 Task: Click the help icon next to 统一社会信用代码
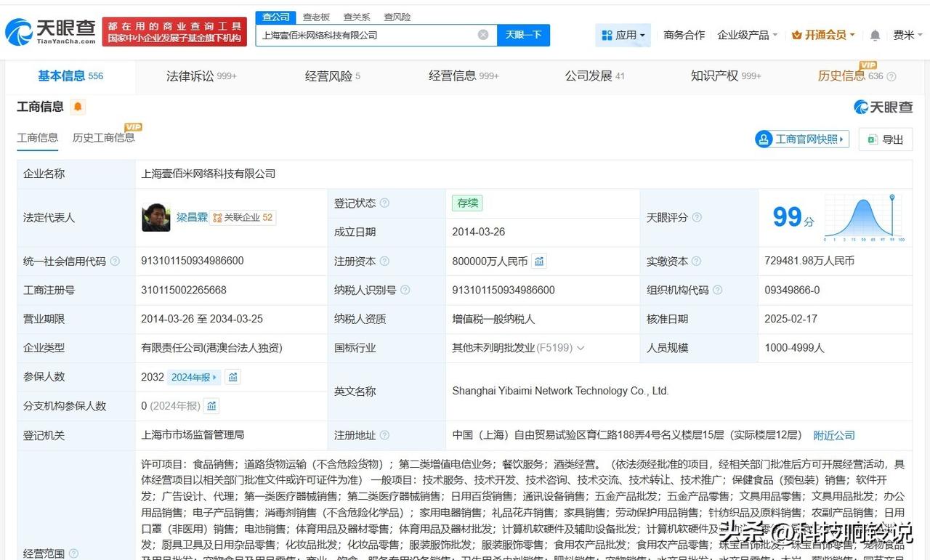click(x=114, y=261)
